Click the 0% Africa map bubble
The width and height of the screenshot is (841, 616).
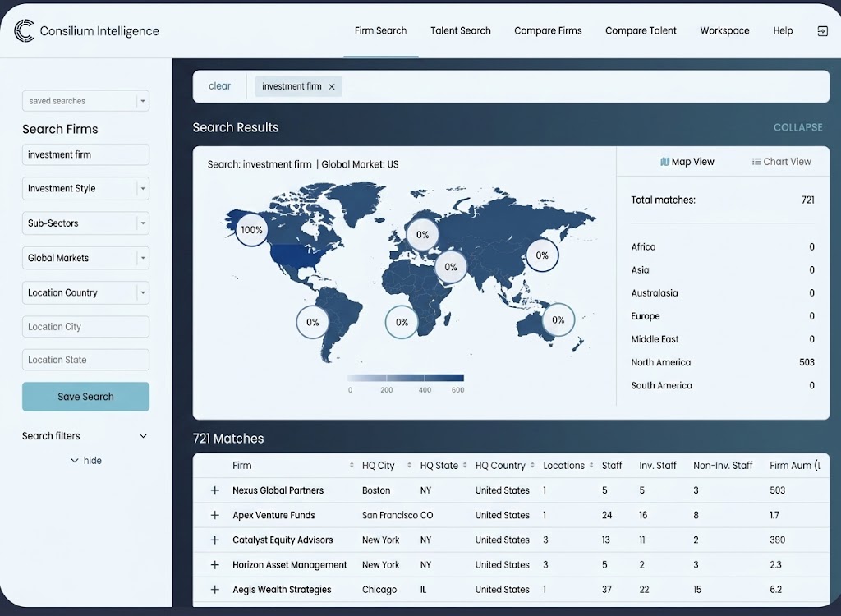pos(402,322)
